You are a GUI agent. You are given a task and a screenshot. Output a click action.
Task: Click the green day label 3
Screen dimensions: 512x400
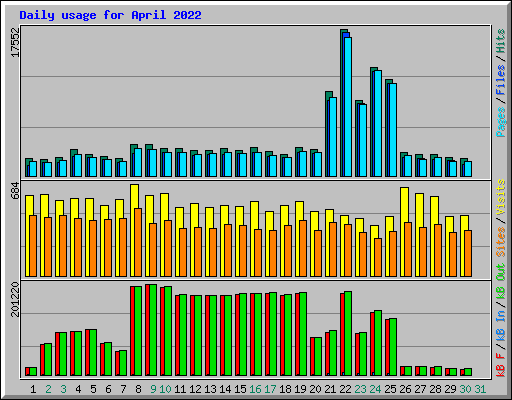coord(63,389)
